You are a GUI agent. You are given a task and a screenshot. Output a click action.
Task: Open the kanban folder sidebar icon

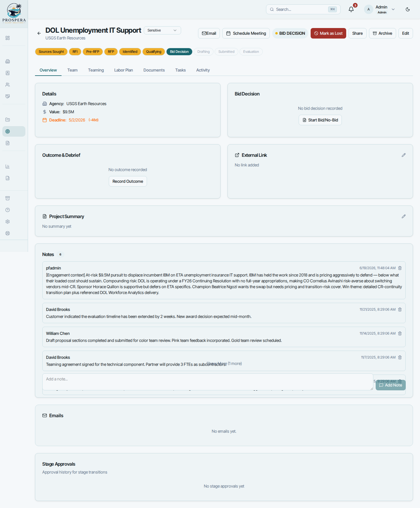(8, 120)
